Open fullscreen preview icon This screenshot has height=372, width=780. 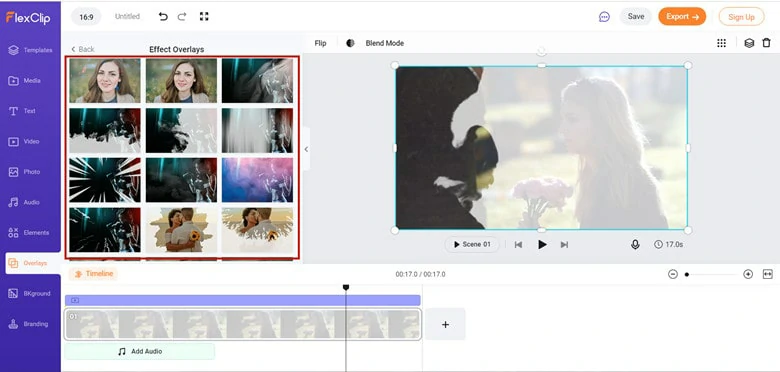tap(204, 16)
